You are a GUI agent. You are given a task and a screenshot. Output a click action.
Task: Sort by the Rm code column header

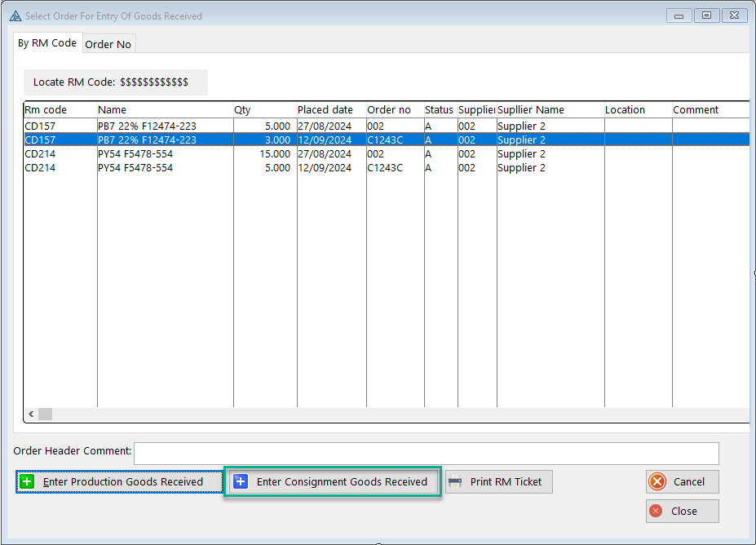pyautogui.click(x=60, y=110)
